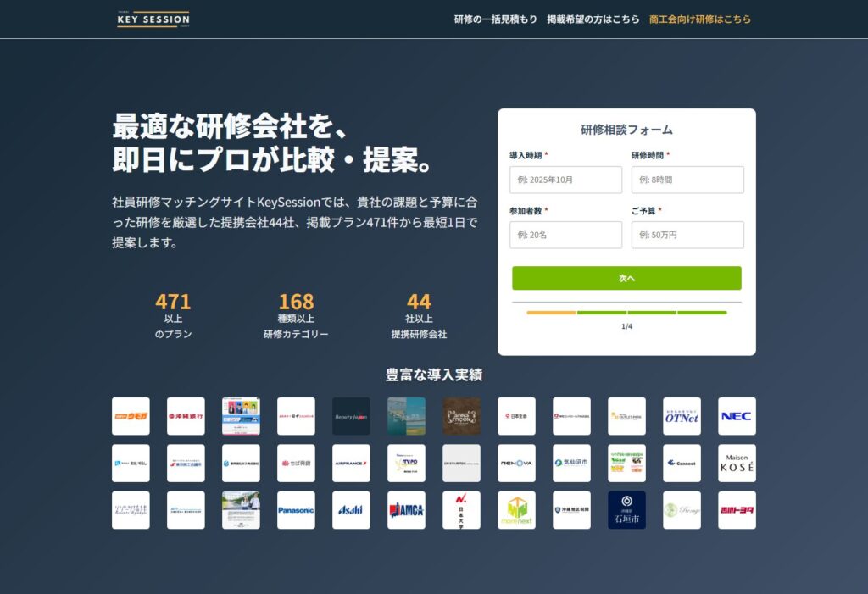Image resolution: width=868 pixels, height=594 pixels.
Task: Select the Maison KOSÉ logo
Action: coord(736,464)
